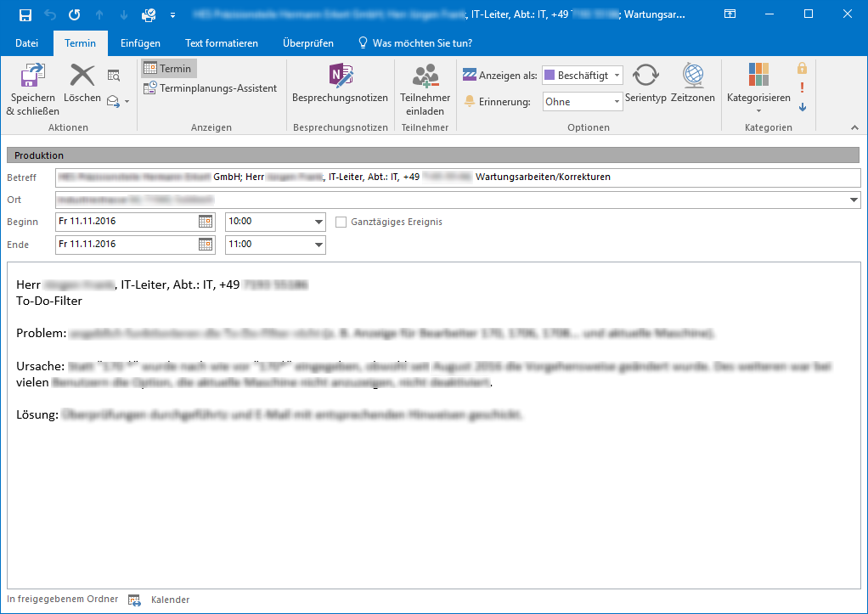Open the Beginn date calendar picker

point(206,222)
